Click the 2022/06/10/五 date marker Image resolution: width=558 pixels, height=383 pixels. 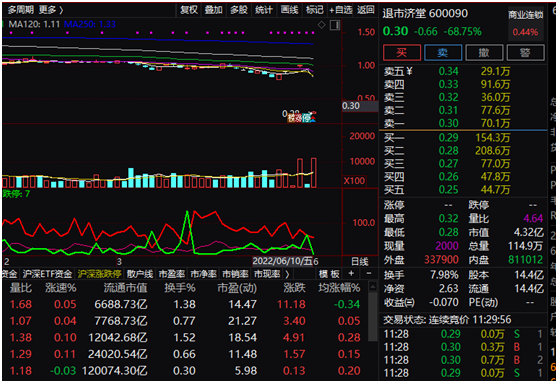[x=282, y=262]
